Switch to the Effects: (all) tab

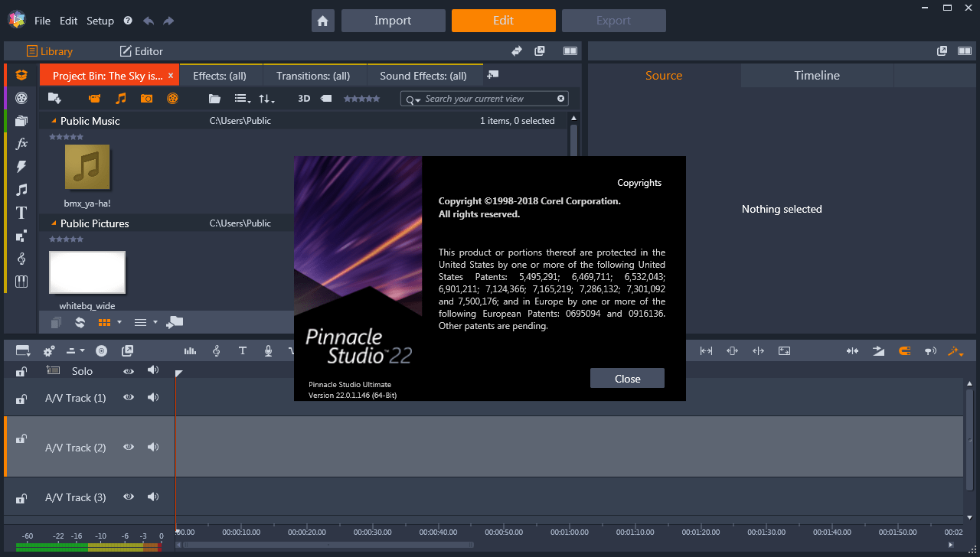[x=220, y=76]
